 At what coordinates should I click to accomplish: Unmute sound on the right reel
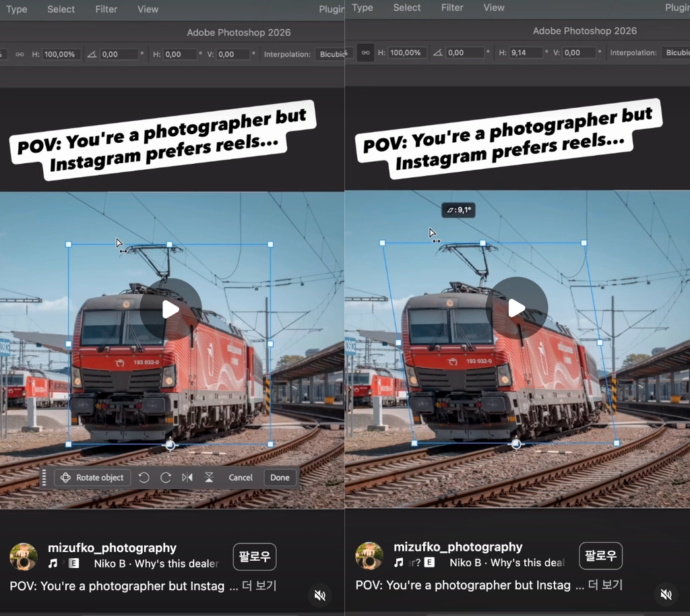(x=666, y=594)
